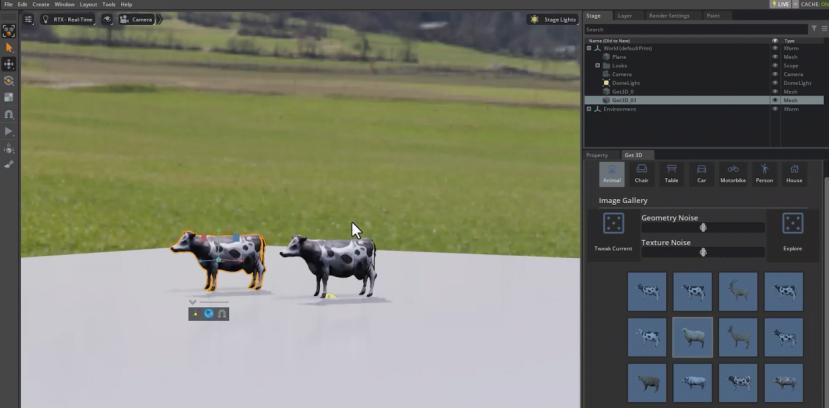Open the Layout menu

tap(88, 4)
